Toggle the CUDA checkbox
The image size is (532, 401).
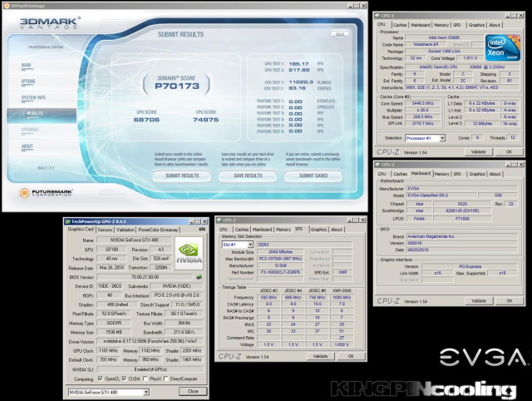[x=124, y=379]
